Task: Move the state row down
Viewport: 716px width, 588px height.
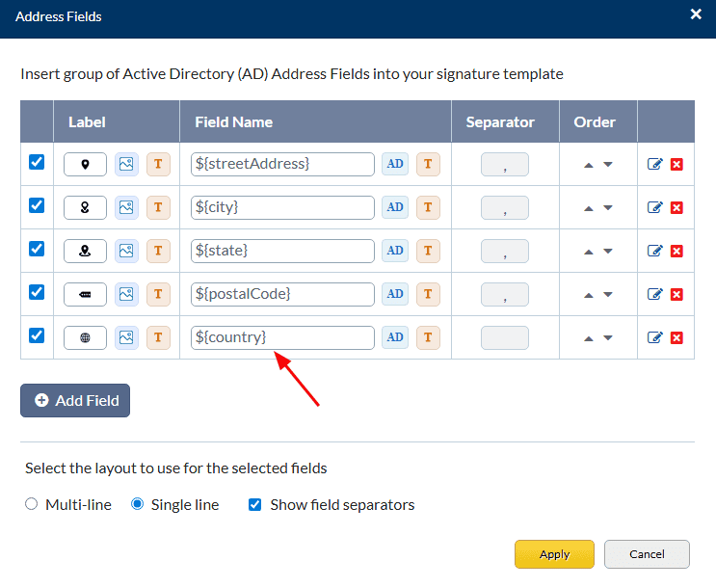Action: point(608,252)
